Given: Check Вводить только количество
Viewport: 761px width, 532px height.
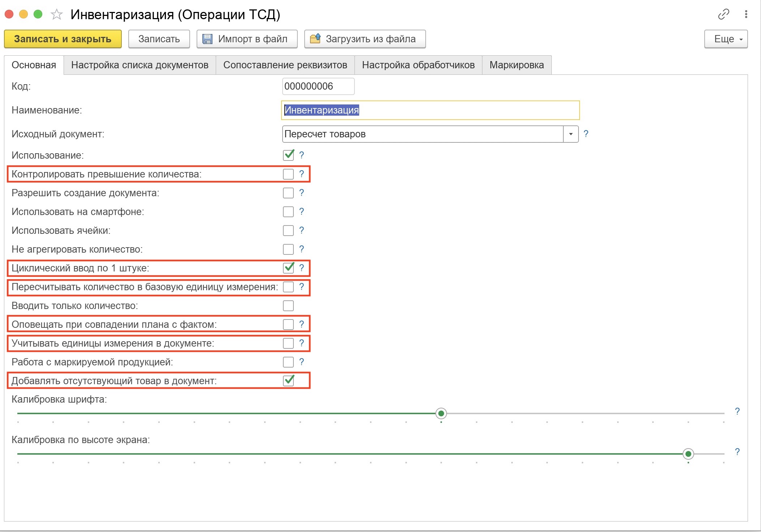Looking at the screenshot, I should (x=288, y=306).
